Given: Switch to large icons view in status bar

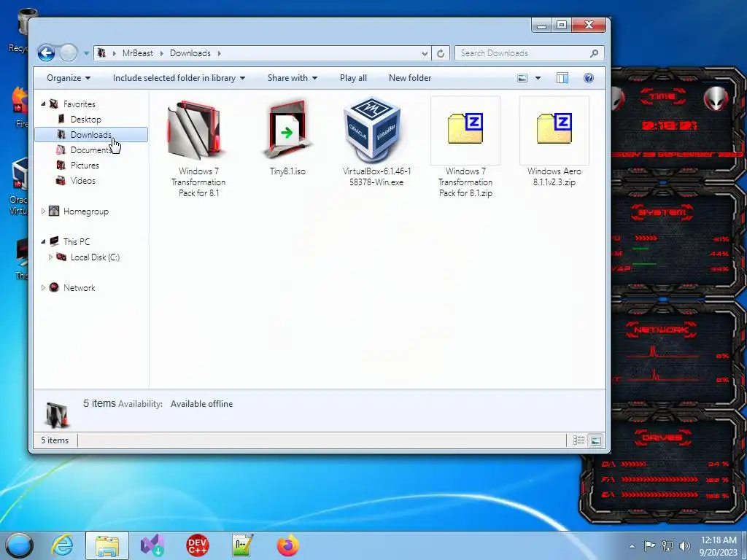Looking at the screenshot, I should coord(595,440).
